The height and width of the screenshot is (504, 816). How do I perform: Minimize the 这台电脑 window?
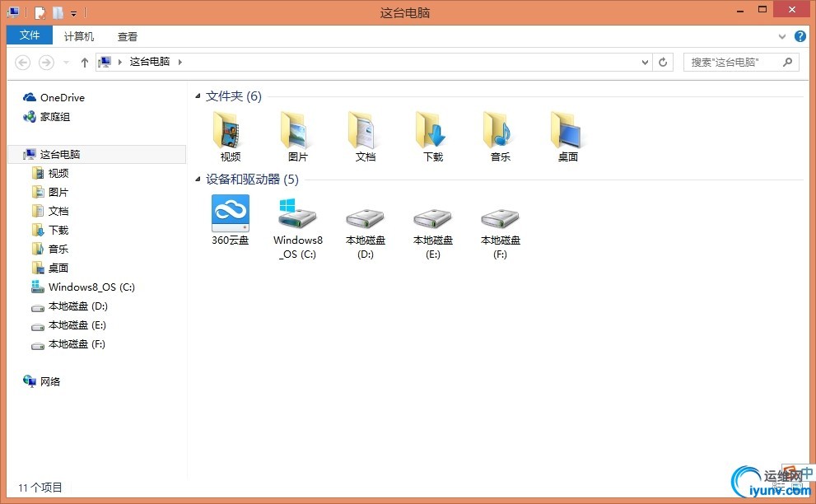tap(740, 10)
